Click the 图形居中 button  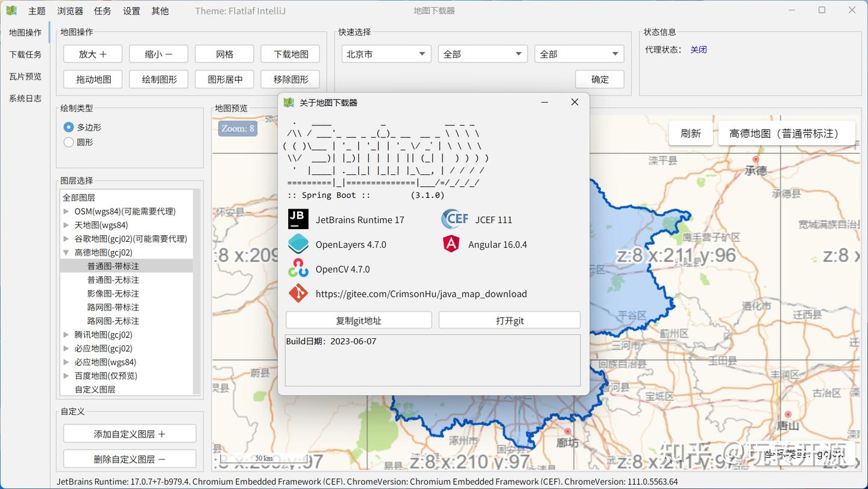(x=224, y=79)
